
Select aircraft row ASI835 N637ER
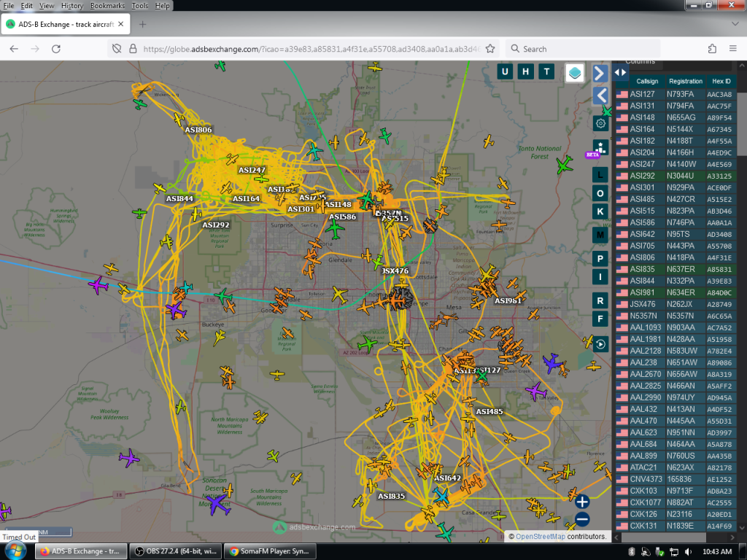[676, 269]
